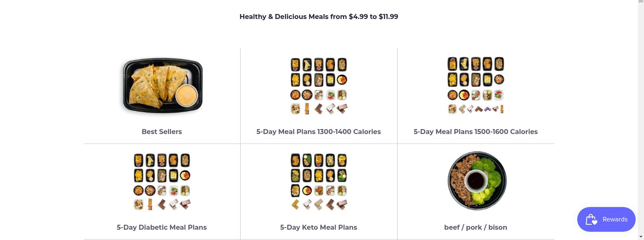Click the meals price range heading
The image size is (644, 240).
click(319, 16)
